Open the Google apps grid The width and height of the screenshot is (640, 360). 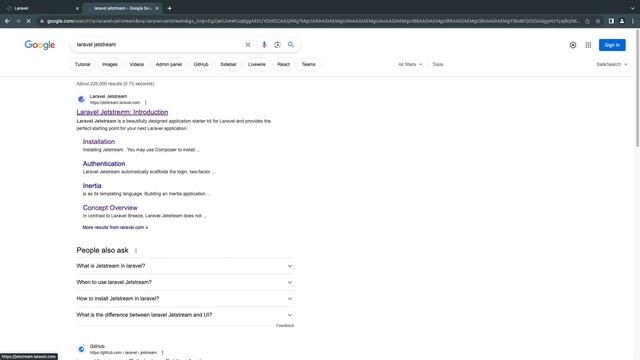[588, 45]
